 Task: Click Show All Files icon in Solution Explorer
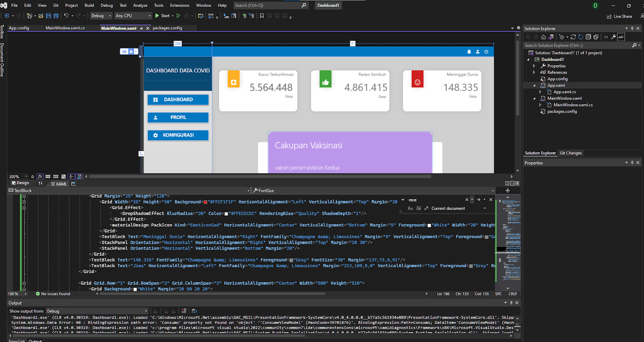(x=596, y=37)
